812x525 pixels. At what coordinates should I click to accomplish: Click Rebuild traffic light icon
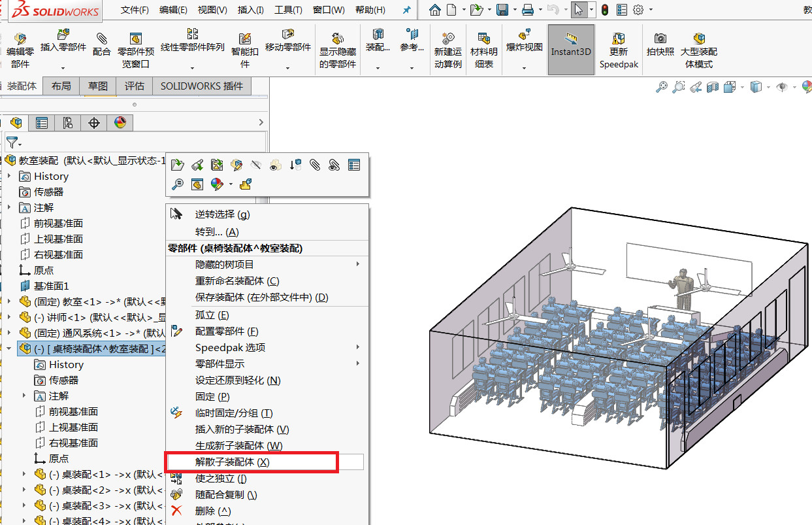click(605, 10)
